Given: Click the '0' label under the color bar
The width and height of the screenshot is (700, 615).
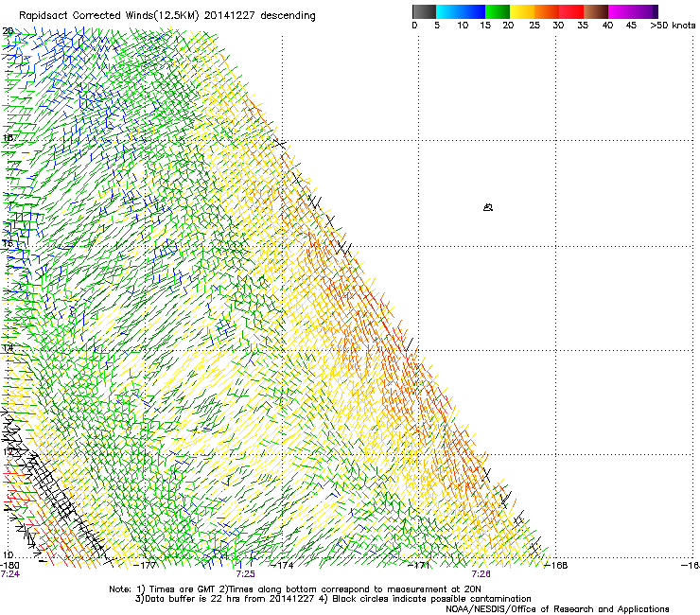Looking at the screenshot, I should click(414, 26).
